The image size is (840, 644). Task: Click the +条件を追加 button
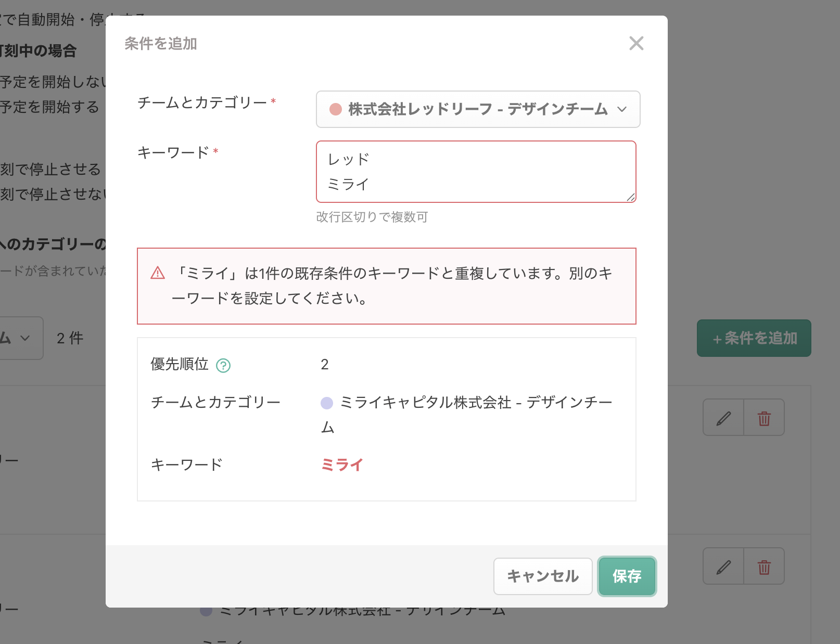click(754, 338)
